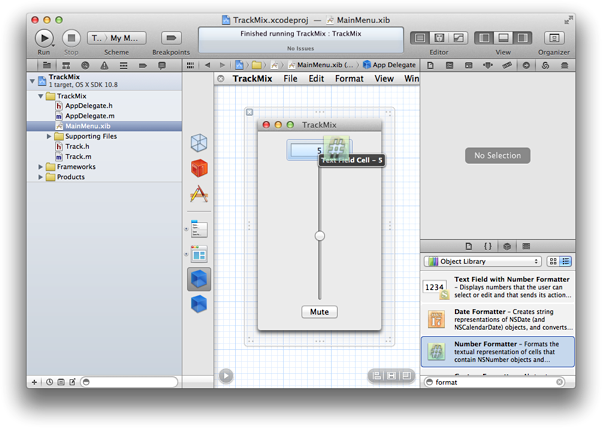Screen dimensions: 602x428
Task: Stop the running task
Action: pos(71,38)
